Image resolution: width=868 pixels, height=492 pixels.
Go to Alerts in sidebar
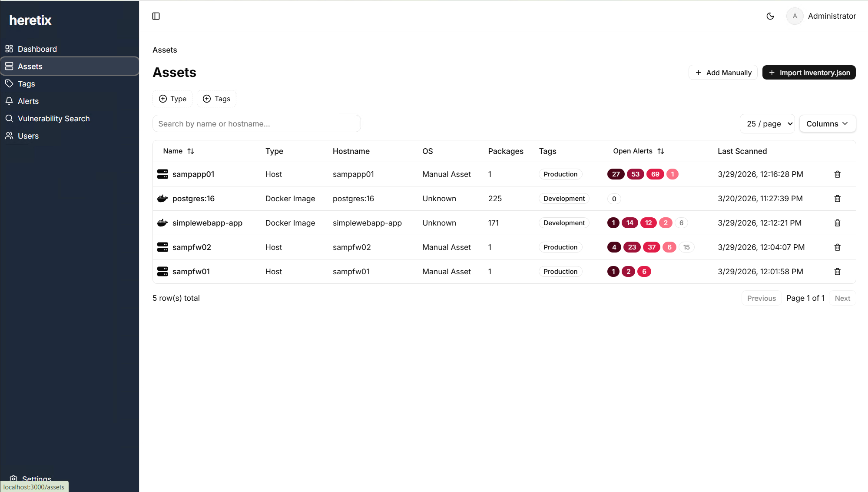[28, 101]
